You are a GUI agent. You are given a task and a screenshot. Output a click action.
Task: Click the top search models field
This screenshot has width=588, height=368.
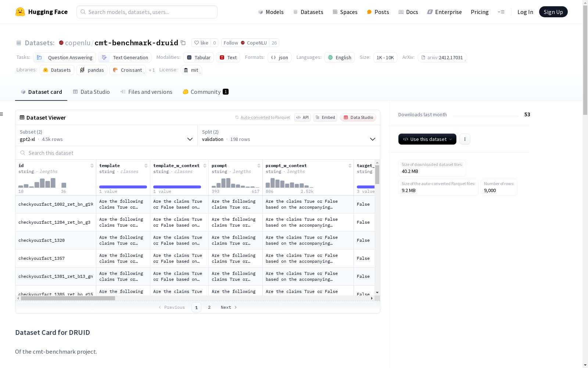[x=147, y=12]
